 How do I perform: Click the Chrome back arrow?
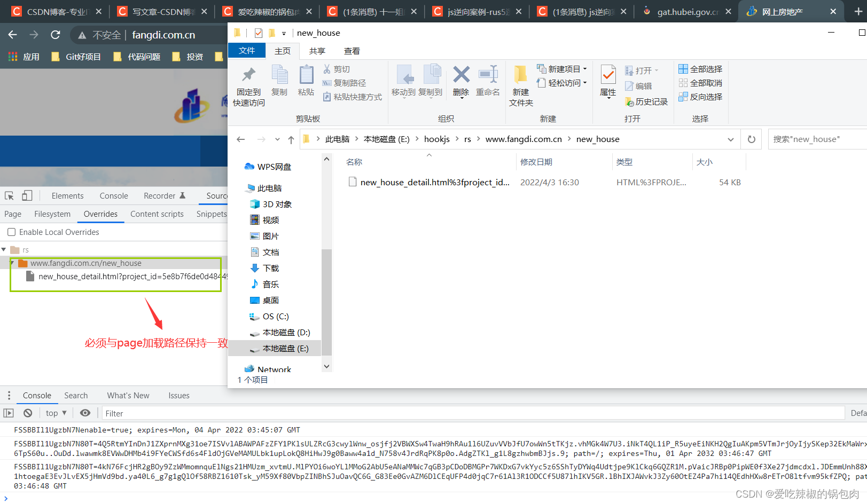[12, 35]
